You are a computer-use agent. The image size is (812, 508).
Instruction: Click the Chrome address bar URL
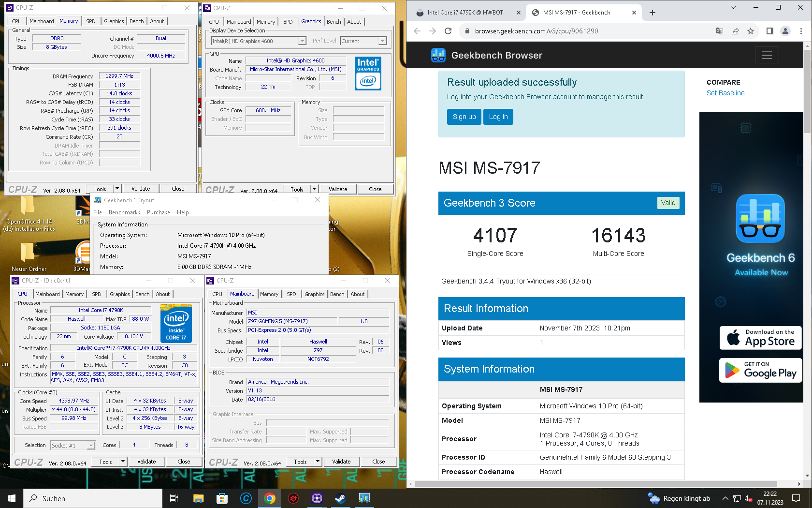(536, 31)
